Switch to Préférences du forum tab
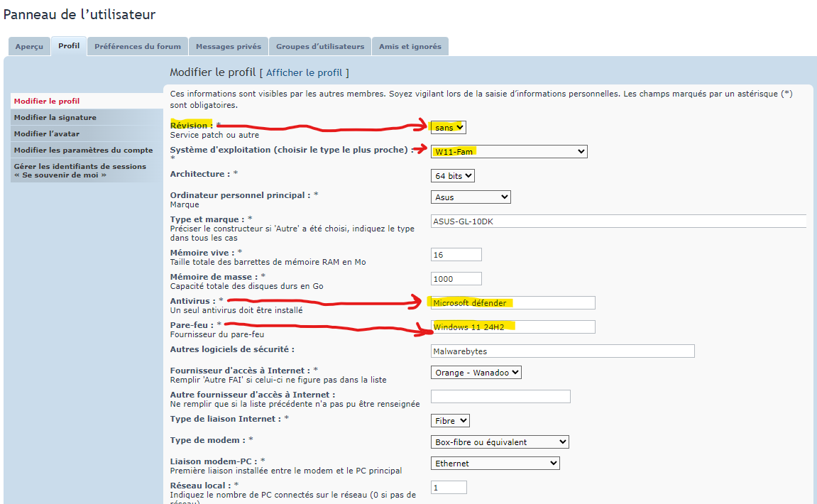 (138, 46)
